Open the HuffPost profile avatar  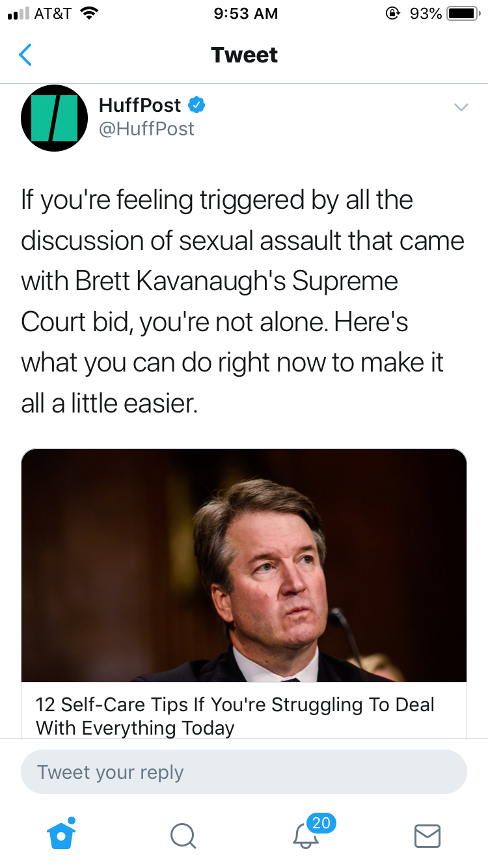coord(54,118)
